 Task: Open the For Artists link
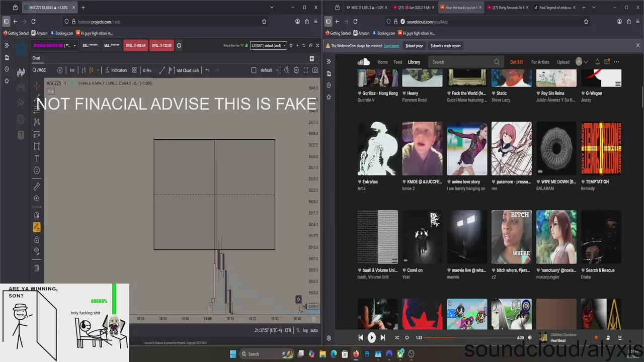540,62
